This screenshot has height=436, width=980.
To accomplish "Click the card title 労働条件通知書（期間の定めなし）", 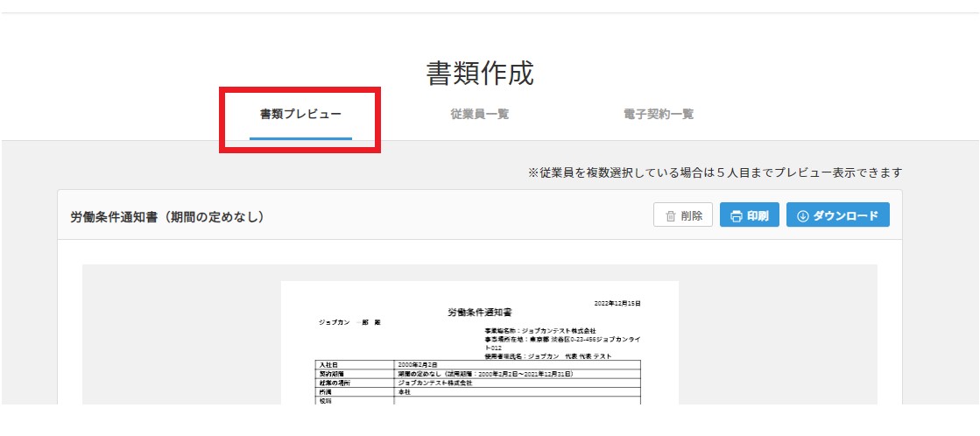I will point(167,216).
